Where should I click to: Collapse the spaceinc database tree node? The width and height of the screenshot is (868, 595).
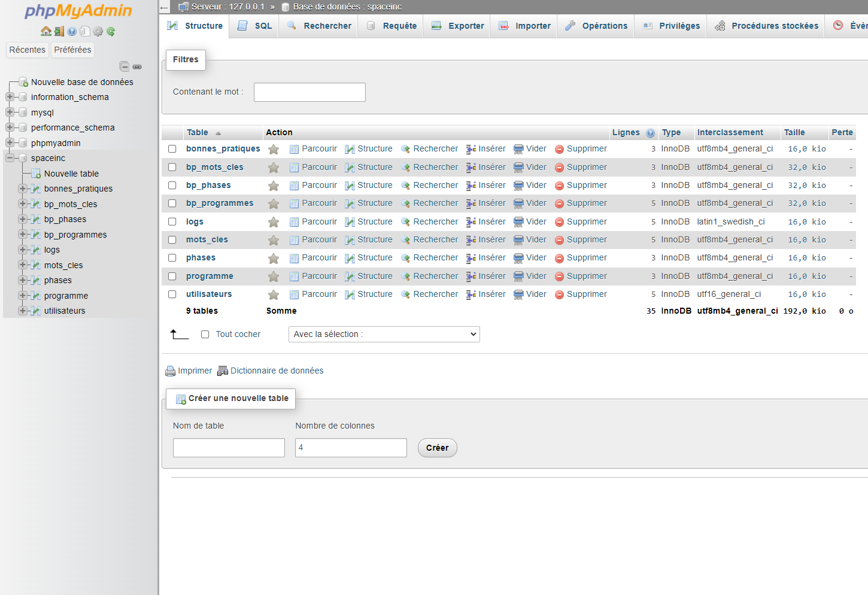tap(10, 158)
